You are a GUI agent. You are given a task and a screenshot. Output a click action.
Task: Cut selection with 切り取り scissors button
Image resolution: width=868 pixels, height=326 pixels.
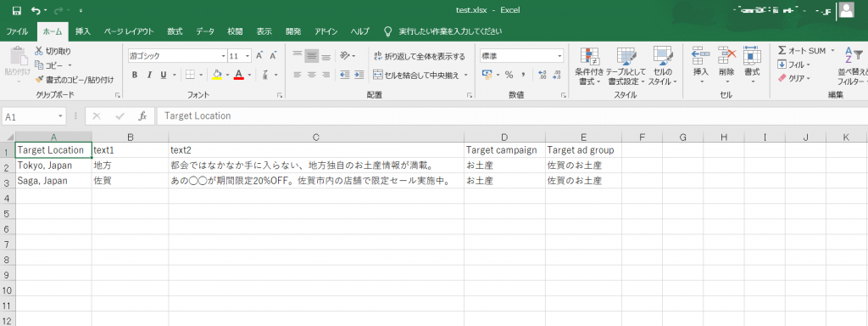[53, 51]
